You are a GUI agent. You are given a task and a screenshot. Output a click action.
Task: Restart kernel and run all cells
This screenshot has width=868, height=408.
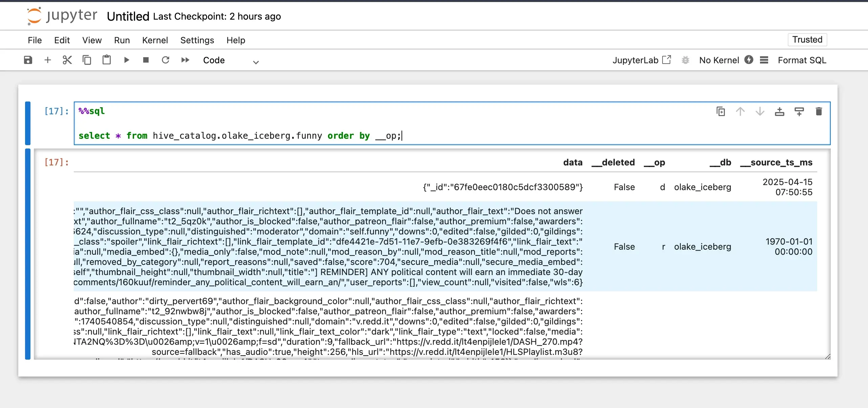tap(185, 60)
